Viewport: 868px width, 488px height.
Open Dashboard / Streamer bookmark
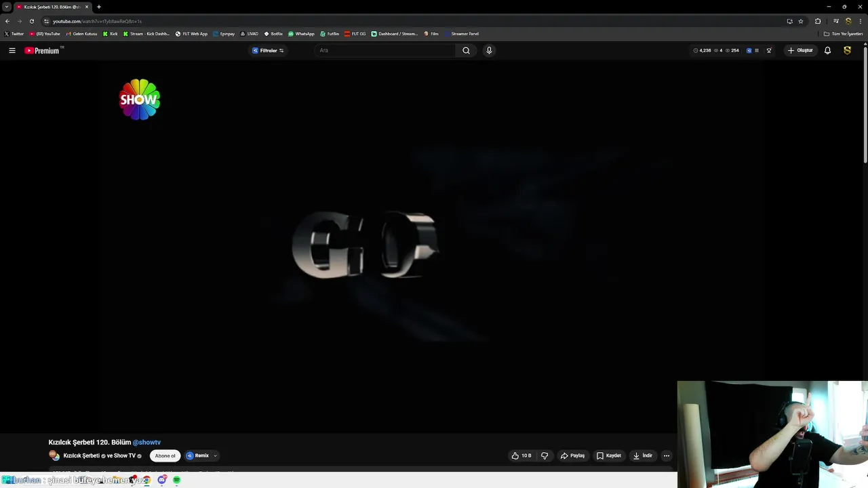pyautogui.click(x=395, y=34)
